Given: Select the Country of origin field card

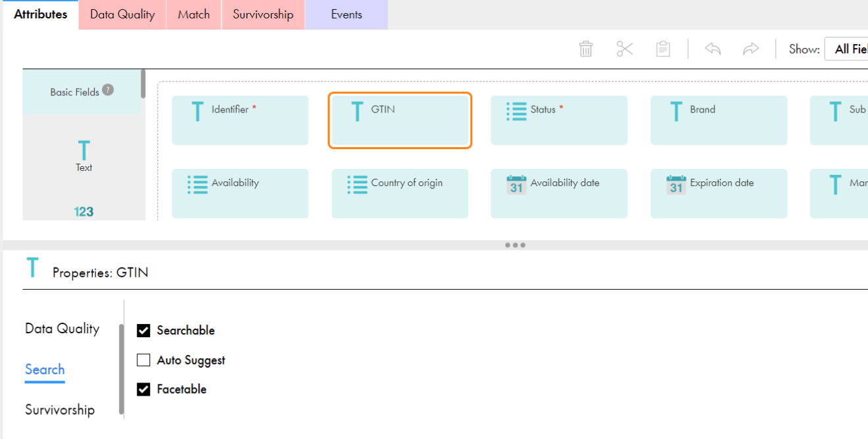Looking at the screenshot, I should 400,193.
